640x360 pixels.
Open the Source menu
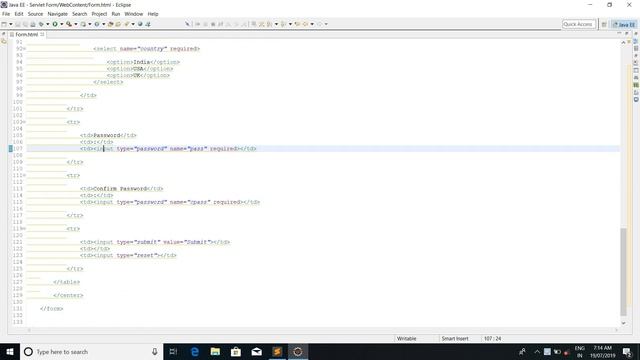(36, 14)
